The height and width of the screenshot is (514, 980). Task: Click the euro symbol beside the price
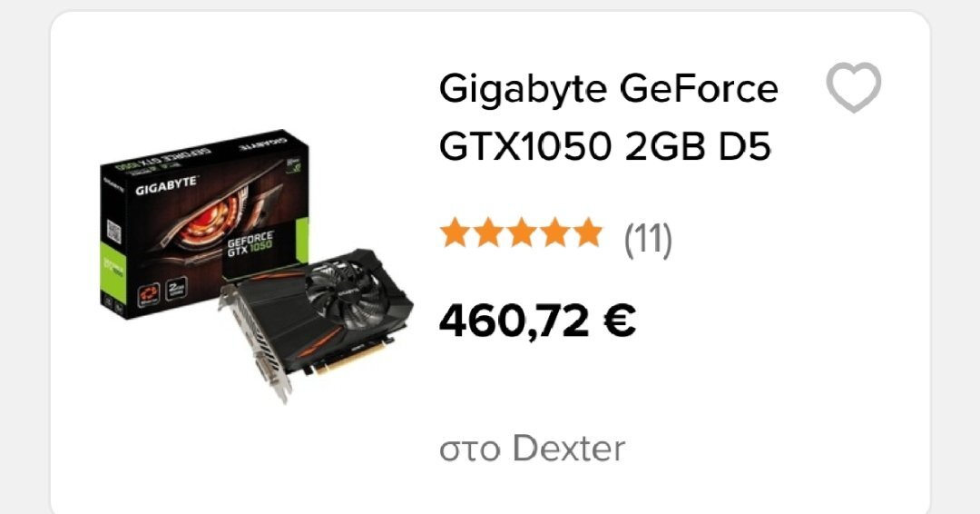620,320
